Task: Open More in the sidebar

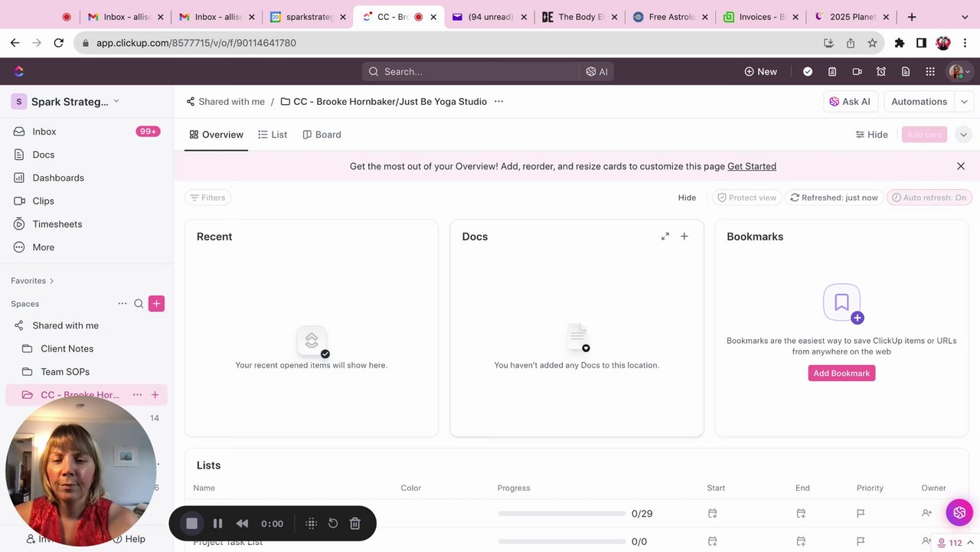Action: click(87, 247)
